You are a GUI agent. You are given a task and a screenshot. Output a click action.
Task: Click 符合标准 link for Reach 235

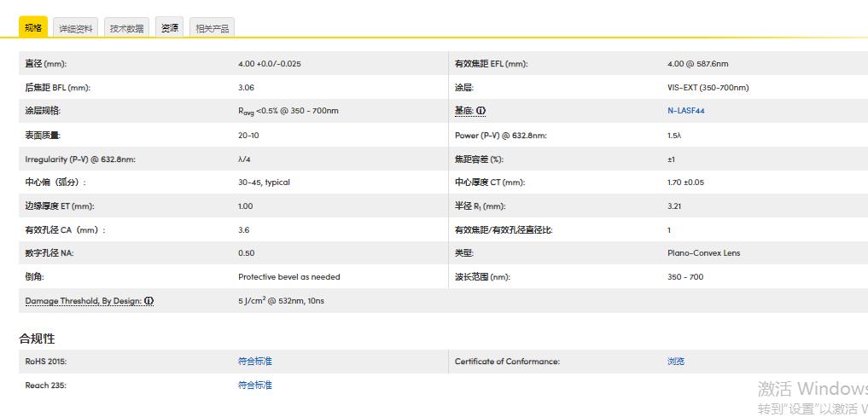(254, 385)
